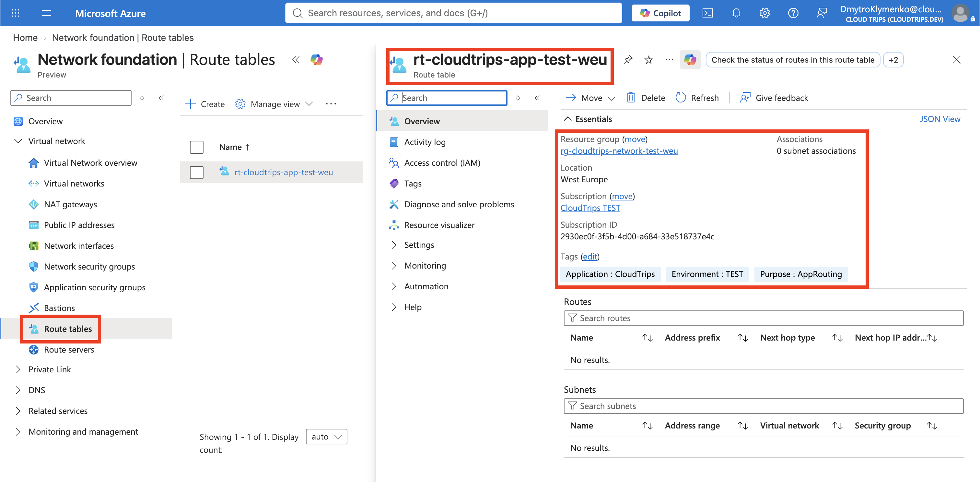Screen dimensions: 980x482
Task: Collapse the route table resource menu
Action: tap(537, 98)
